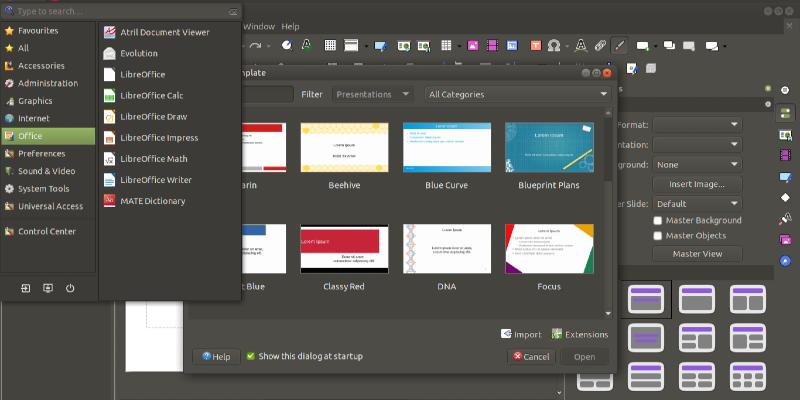Open Atril Document Viewer
Screen dimensions: 800x400
tap(164, 32)
